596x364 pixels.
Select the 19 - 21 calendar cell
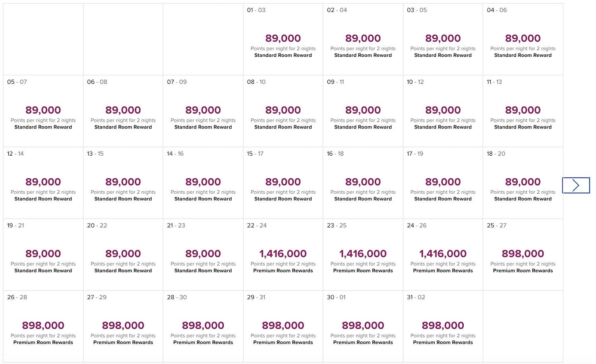coord(43,255)
